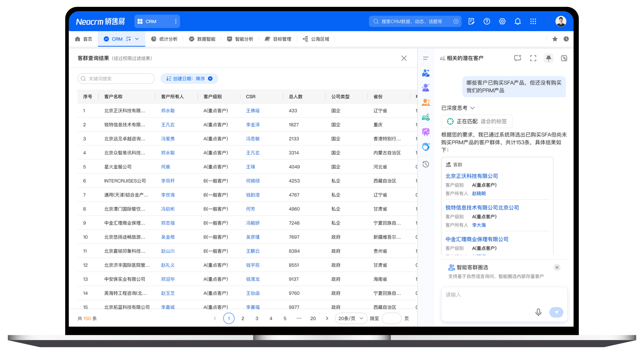Focus the 关键词搜索 keyword field

click(116, 79)
